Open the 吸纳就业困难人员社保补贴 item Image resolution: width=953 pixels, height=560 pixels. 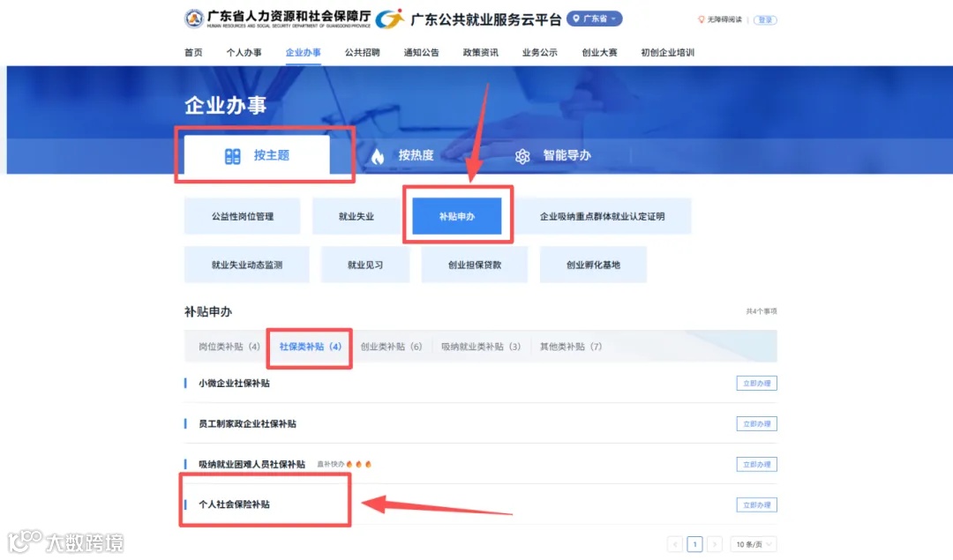pyautogui.click(x=251, y=465)
